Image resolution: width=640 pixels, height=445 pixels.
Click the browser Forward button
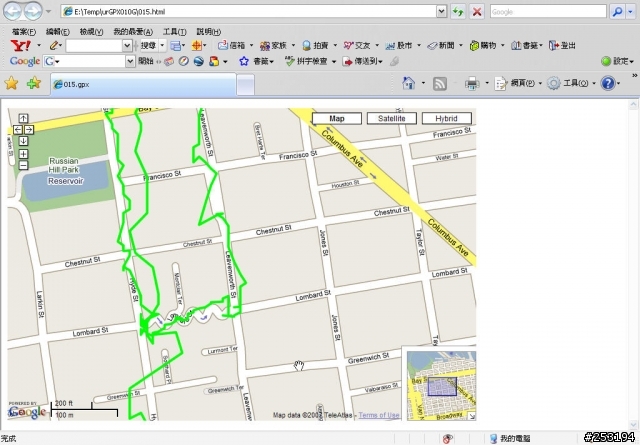click(33, 11)
